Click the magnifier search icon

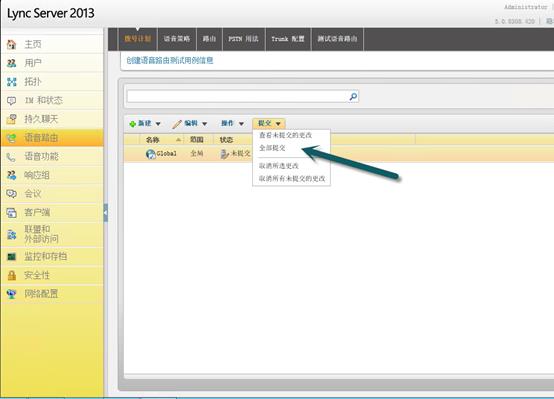pos(353,96)
